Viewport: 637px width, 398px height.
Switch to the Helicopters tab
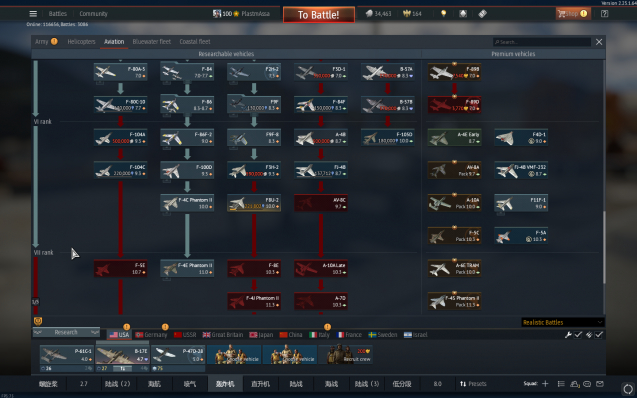pos(81,41)
